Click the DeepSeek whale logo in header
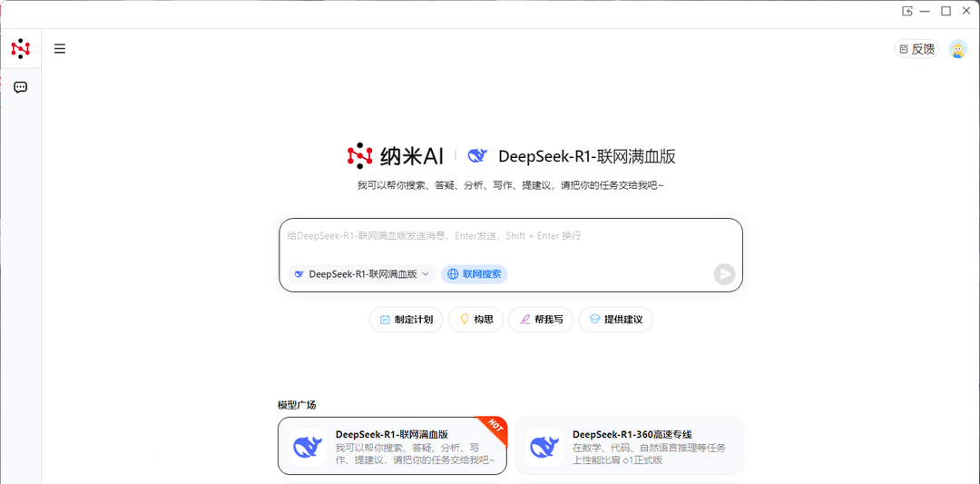Image resolution: width=980 pixels, height=484 pixels. pyautogui.click(x=477, y=156)
